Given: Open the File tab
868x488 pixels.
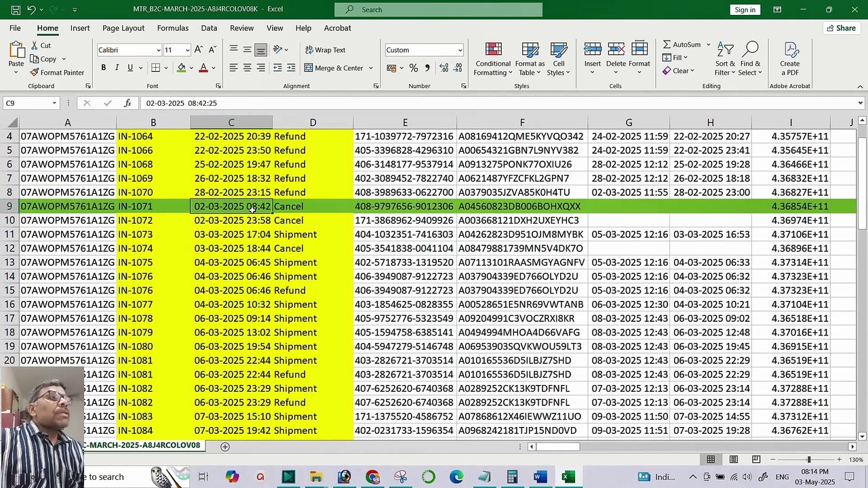Looking at the screenshot, I should 15,28.
